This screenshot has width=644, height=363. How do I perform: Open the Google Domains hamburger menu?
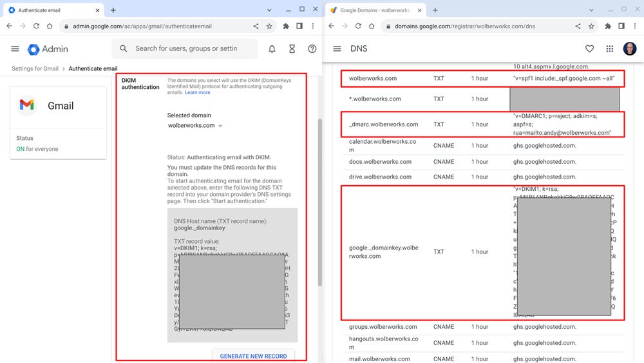click(337, 49)
